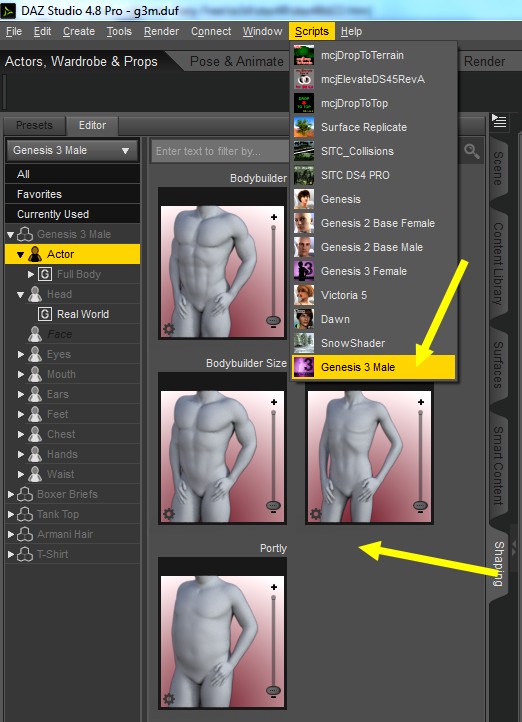This screenshot has height=722, width=522.
Task: Expand the Boxer Briefs node
Action: [11, 494]
